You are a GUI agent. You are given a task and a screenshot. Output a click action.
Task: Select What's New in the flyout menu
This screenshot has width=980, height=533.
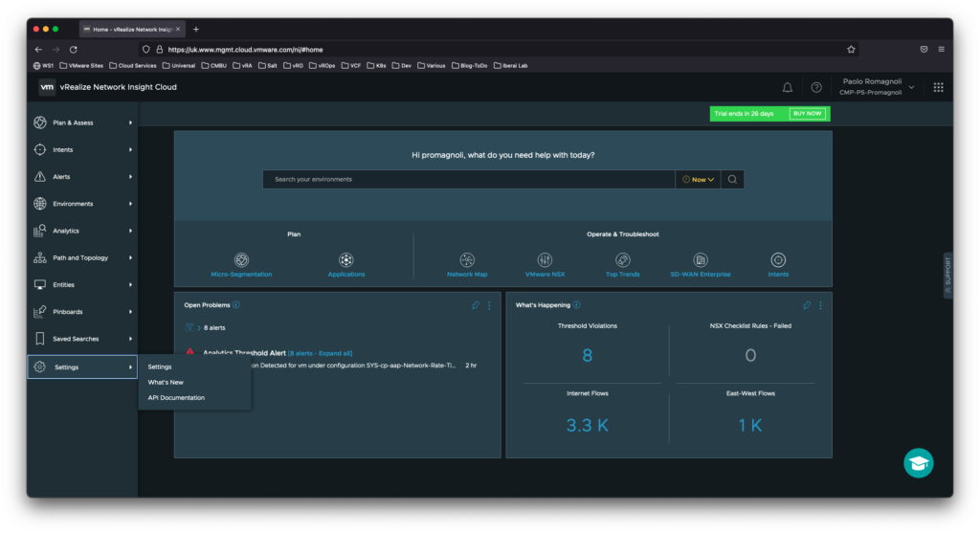tap(166, 382)
